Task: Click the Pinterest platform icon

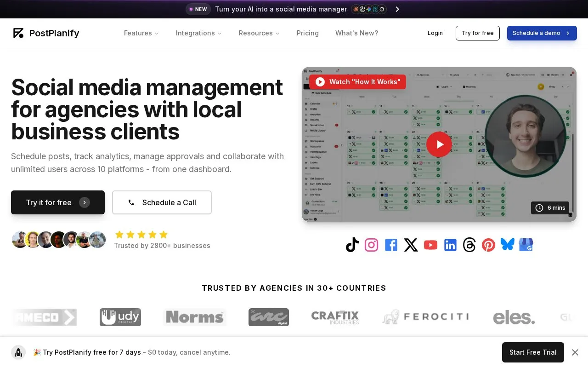Action: [x=488, y=245]
